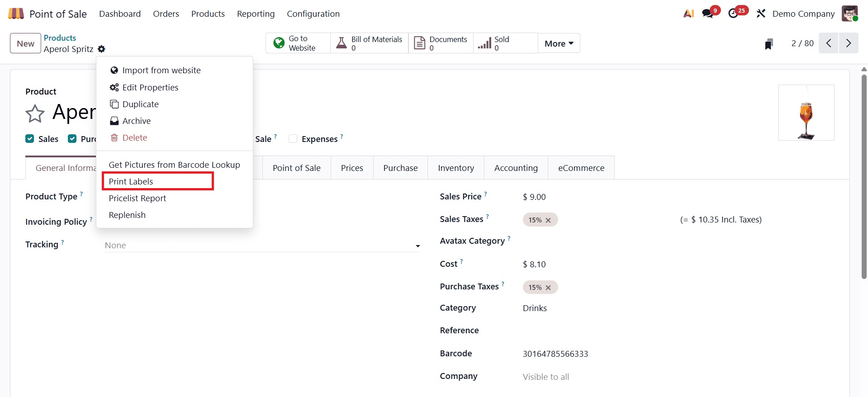The width and height of the screenshot is (868, 397).
Task: Click the Aperol Spritz product image thumbnail
Action: point(806,113)
